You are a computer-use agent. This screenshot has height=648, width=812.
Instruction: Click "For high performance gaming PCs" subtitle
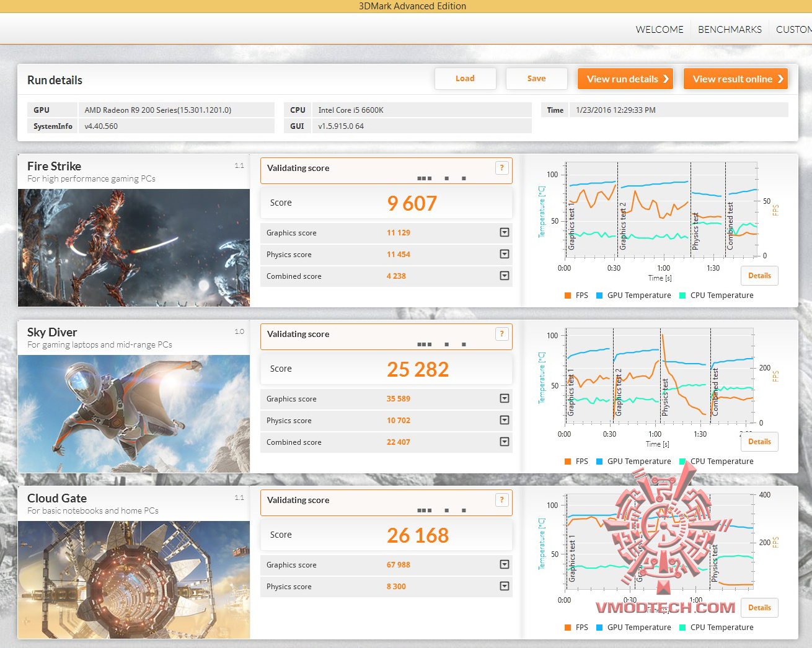(x=91, y=178)
